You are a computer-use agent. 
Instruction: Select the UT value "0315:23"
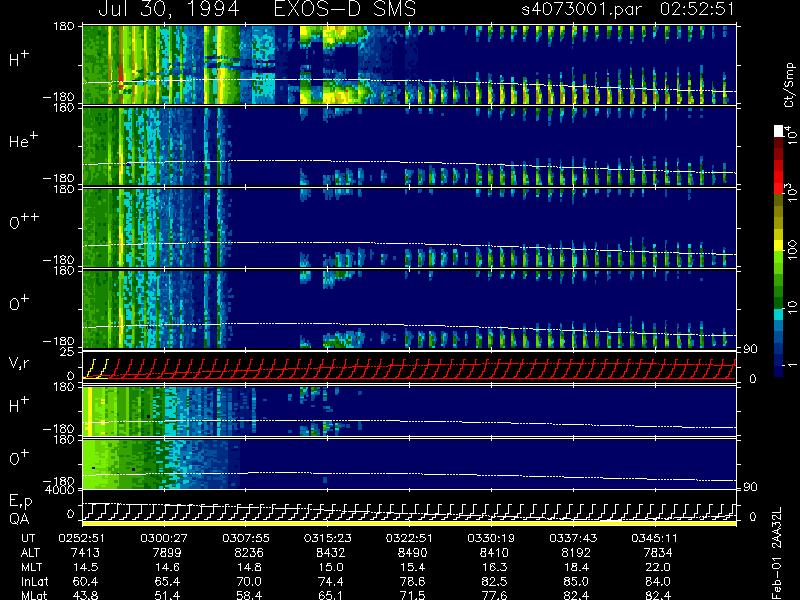327,538
